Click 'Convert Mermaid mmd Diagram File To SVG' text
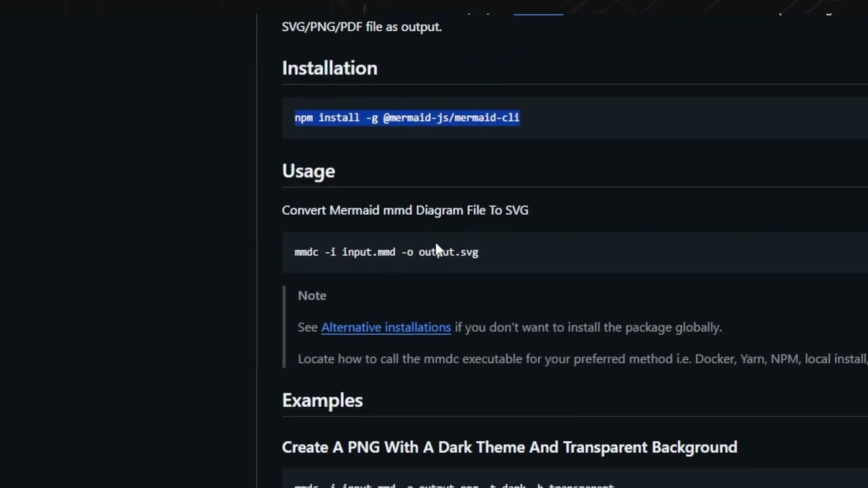The height and width of the screenshot is (488, 868). pyautogui.click(x=405, y=210)
